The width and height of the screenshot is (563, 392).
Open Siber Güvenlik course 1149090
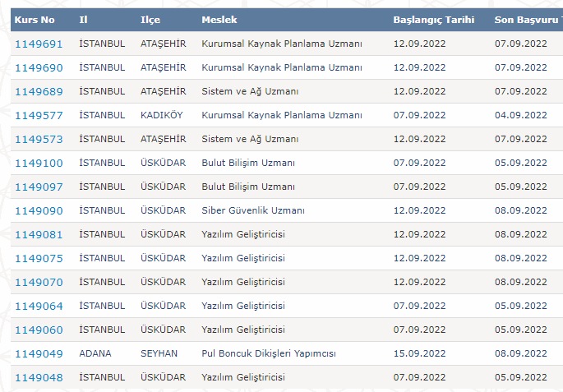coord(39,210)
